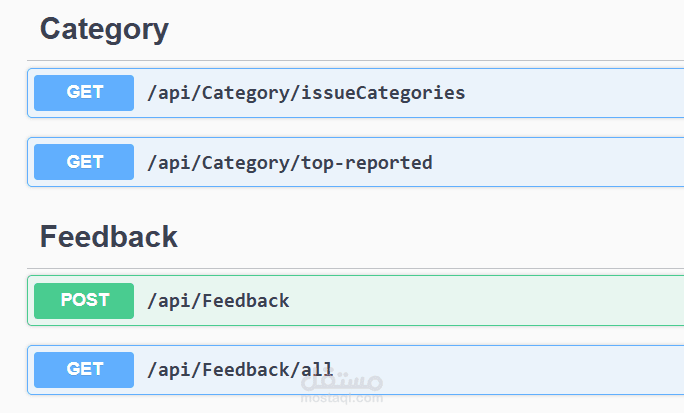Collapse the Feedback section header
684x413 pixels.
[x=108, y=237]
